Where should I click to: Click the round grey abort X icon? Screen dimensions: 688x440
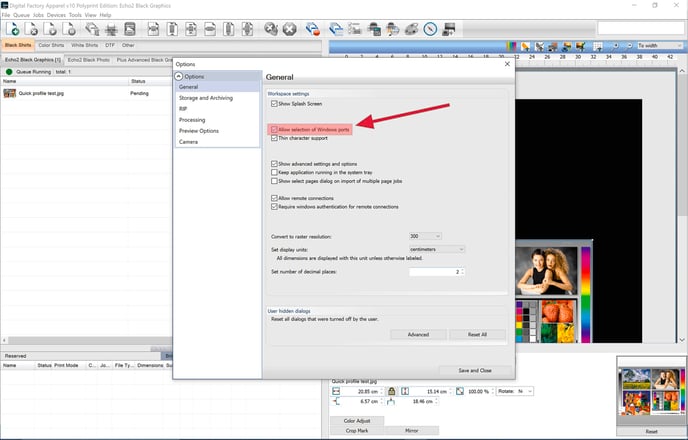[x=289, y=29]
